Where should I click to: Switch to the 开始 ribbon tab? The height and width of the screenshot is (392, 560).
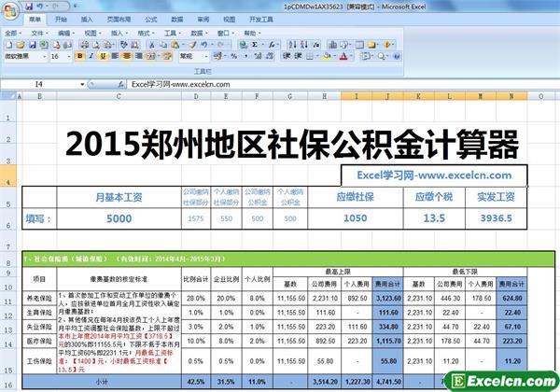point(61,20)
